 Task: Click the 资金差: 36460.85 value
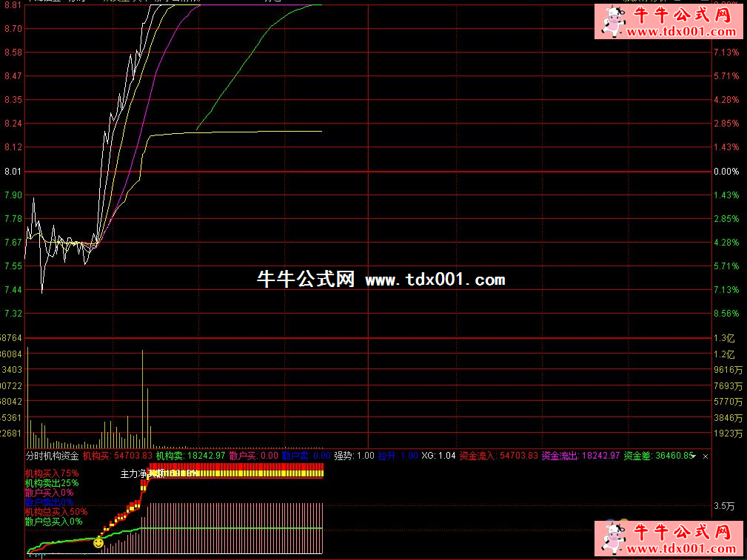click(657, 456)
